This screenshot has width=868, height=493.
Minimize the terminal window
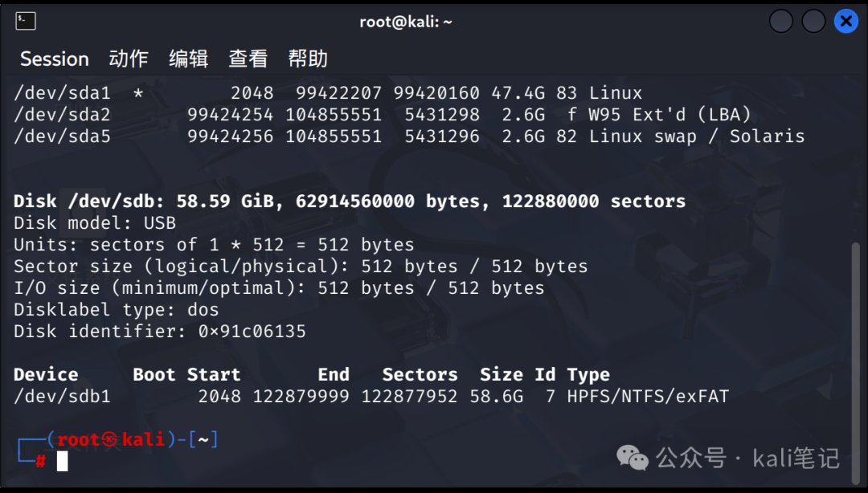coord(781,21)
